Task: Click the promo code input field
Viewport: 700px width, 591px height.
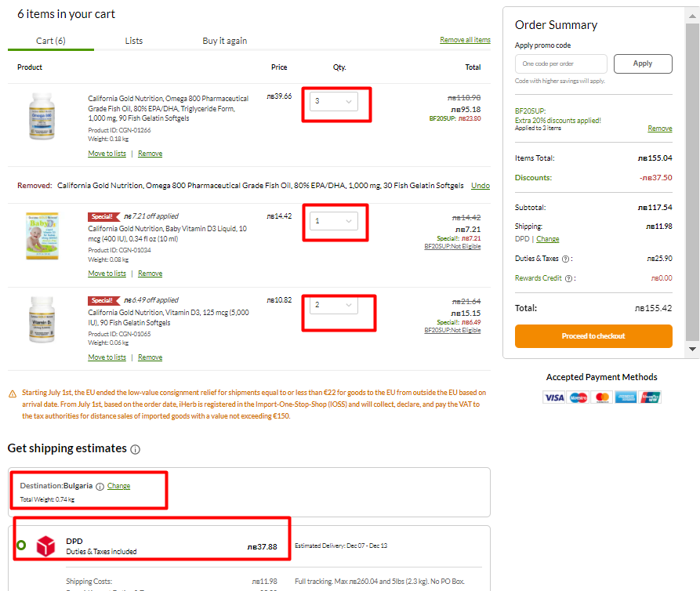Action: 560,63
